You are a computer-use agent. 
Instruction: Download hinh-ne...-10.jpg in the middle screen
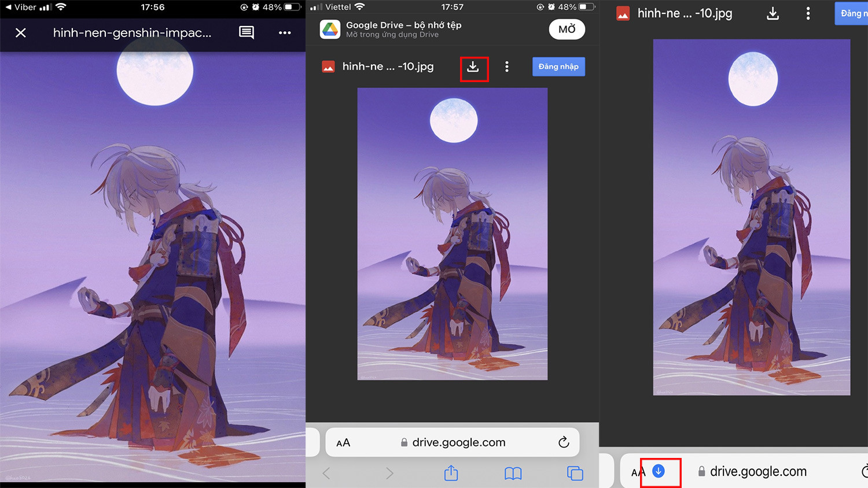[473, 67]
